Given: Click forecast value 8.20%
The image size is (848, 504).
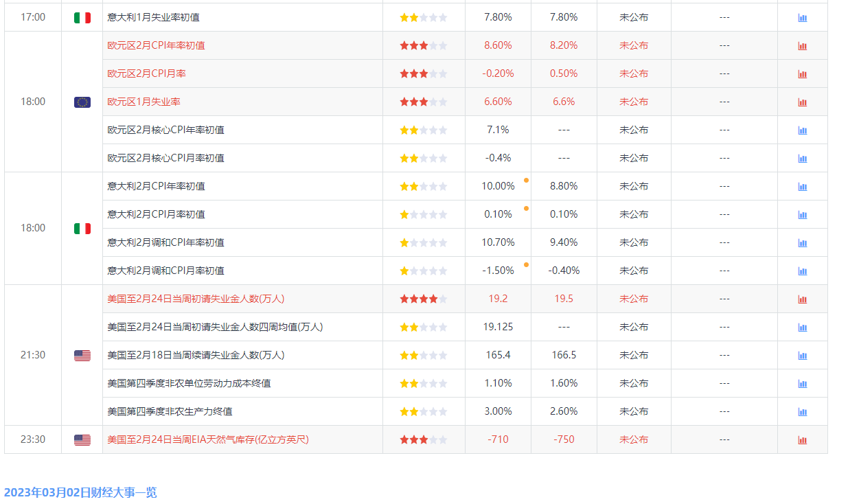Looking at the screenshot, I should click(x=564, y=45).
